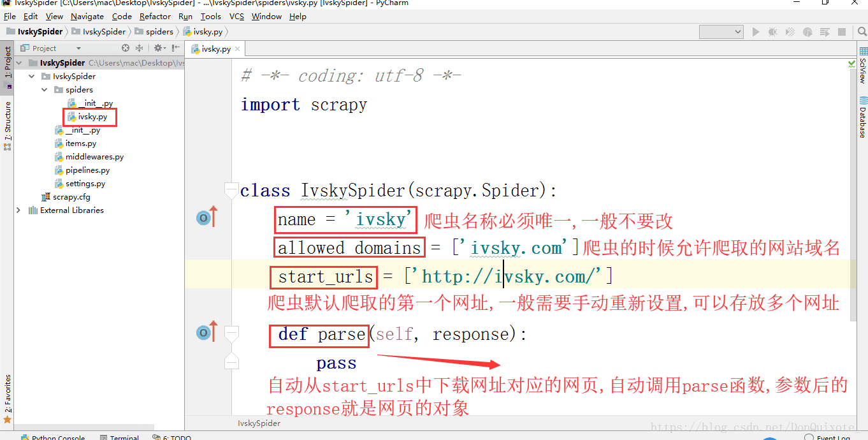This screenshot has width=868, height=440.
Task: Open the Database side panel
Action: tap(863, 117)
